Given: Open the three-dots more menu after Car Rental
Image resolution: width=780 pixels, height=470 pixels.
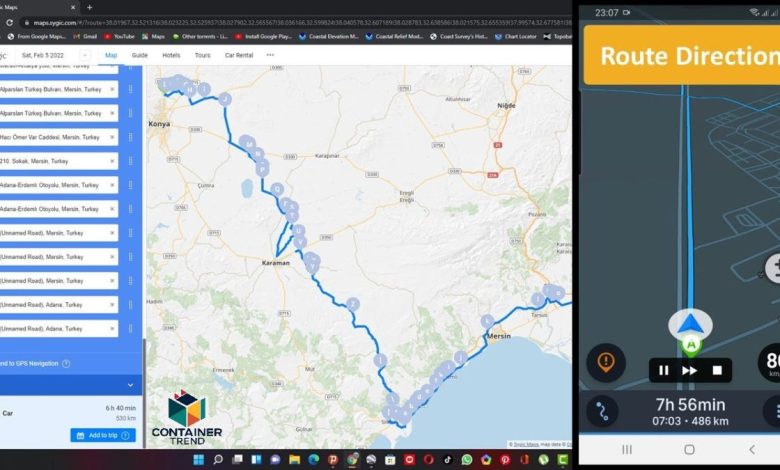Looking at the screenshot, I should tap(270, 55).
